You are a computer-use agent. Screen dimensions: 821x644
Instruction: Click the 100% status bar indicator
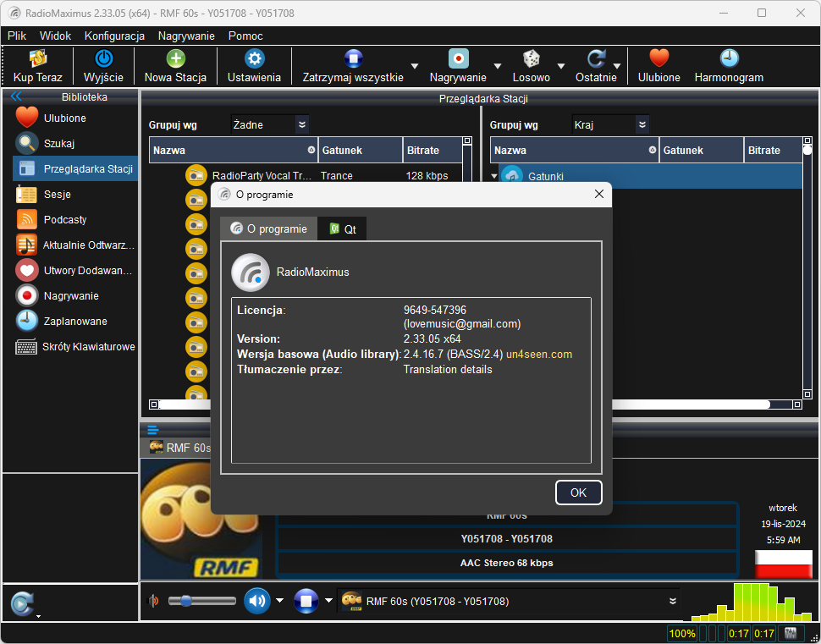tap(682, 634)
